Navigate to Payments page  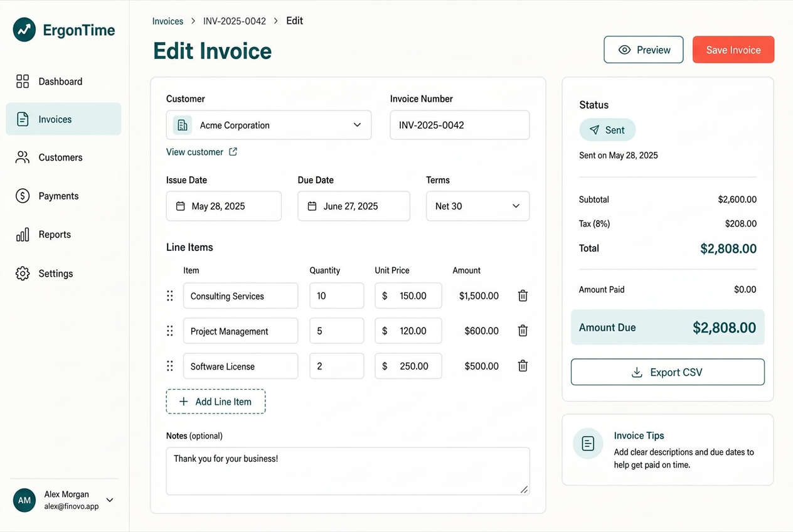63,196
